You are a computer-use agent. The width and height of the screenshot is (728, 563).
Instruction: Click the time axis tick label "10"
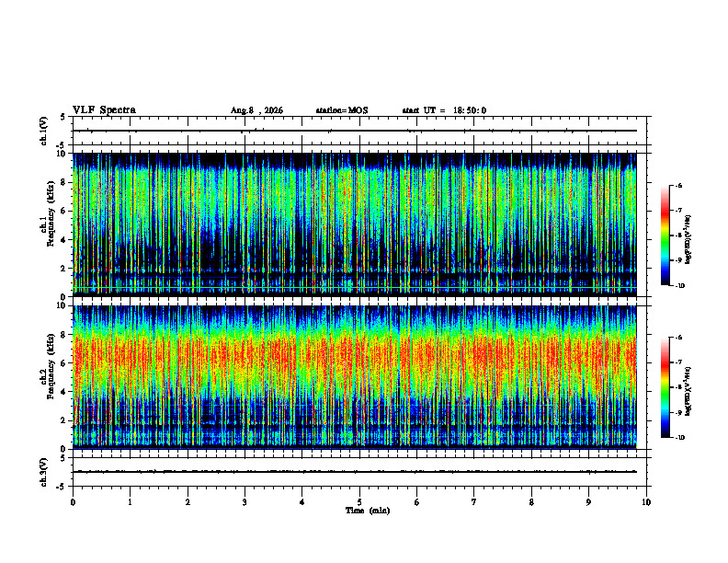(646, 502)
